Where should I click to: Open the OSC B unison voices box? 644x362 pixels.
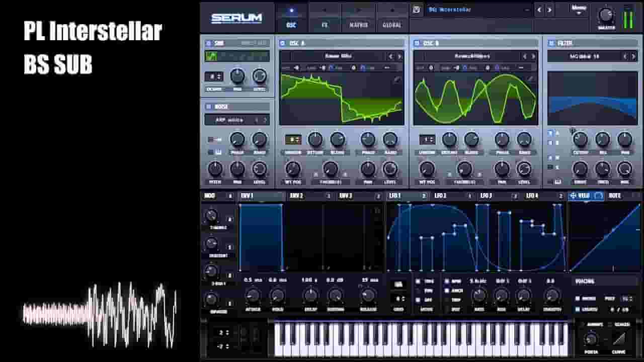(x=427, y=139)
